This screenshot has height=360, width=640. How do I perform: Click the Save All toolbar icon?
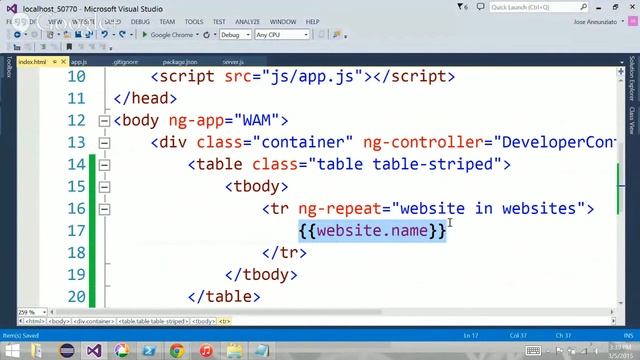[x=89, y=35]
